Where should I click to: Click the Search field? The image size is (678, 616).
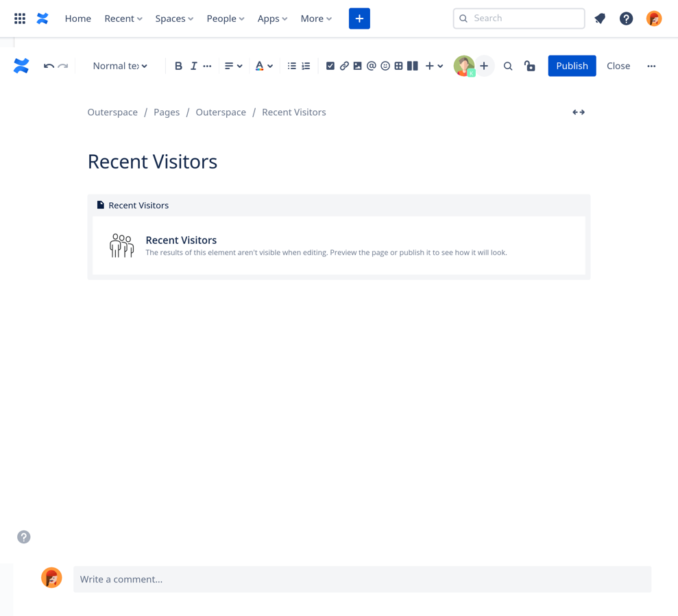(x=519, y=18)
